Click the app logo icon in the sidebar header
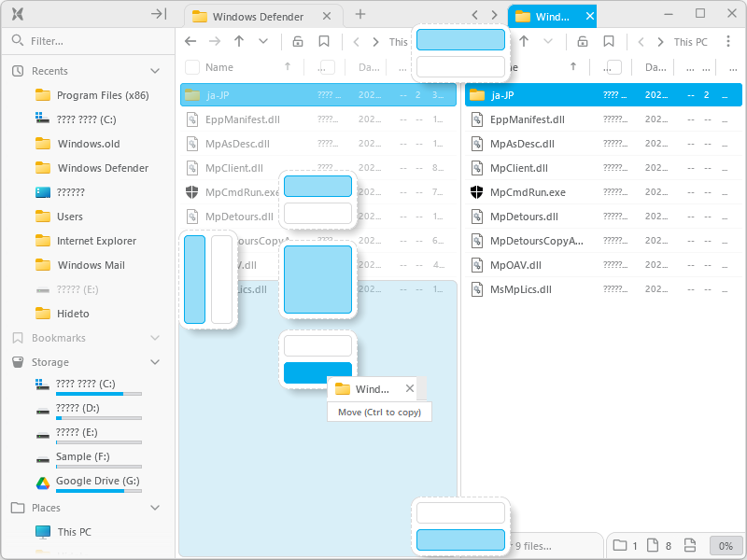This screenshot has width=747, height=560. point(17,14)
